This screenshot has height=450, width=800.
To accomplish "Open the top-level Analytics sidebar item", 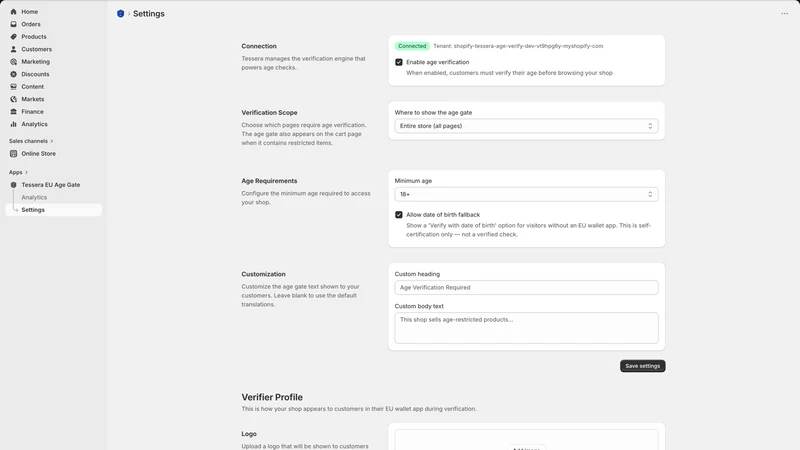I will 54,124.
